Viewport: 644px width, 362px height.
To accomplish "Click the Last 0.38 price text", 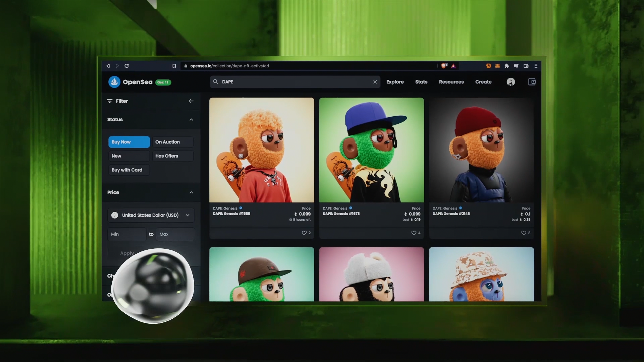I will [x=521, y=220].
